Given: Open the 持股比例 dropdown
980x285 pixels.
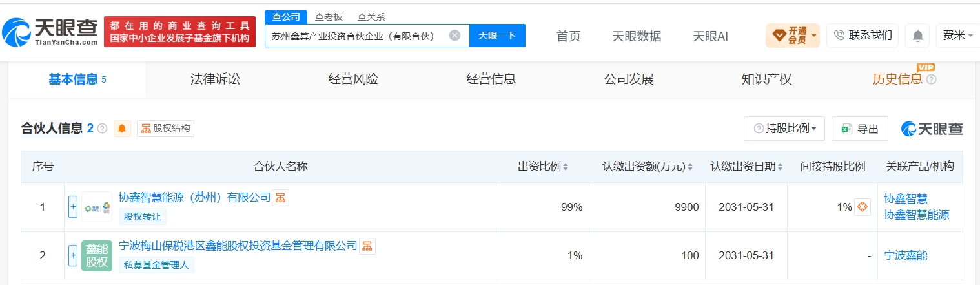Looking at the screenshot, I should pos(784,129).
